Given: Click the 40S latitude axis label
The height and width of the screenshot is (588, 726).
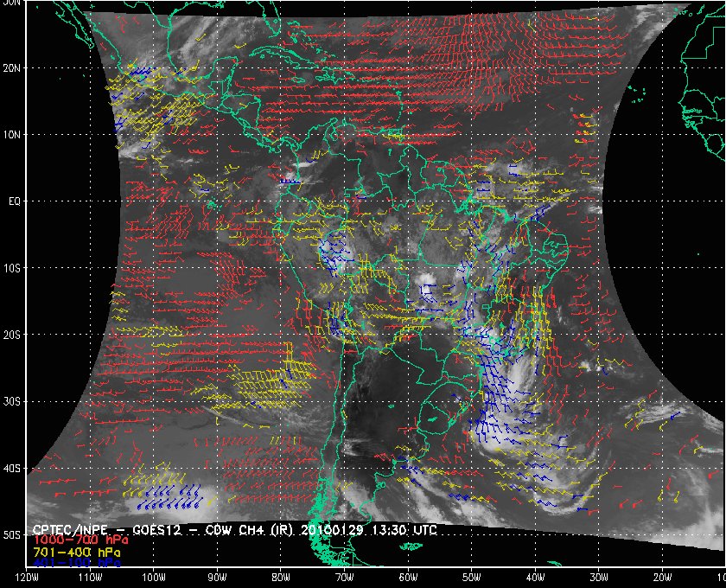Looking at the screenshot, I should [x=13, y=469].
